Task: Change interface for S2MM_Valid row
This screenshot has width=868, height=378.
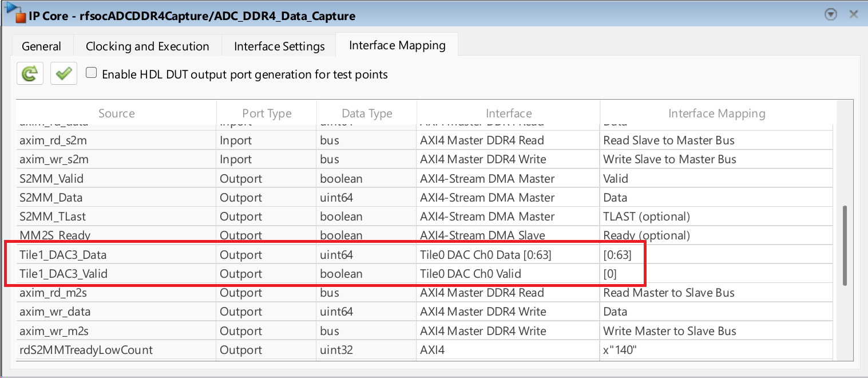Action: (508, 179)
